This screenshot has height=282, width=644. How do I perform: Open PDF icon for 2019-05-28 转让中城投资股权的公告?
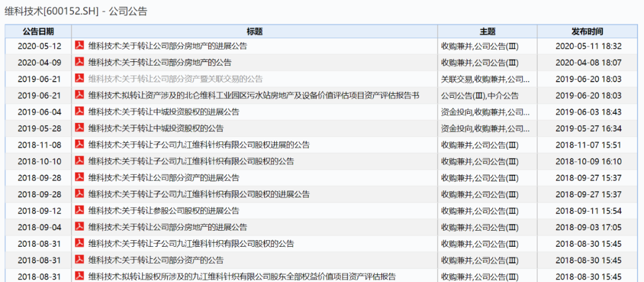coord(79,128)
